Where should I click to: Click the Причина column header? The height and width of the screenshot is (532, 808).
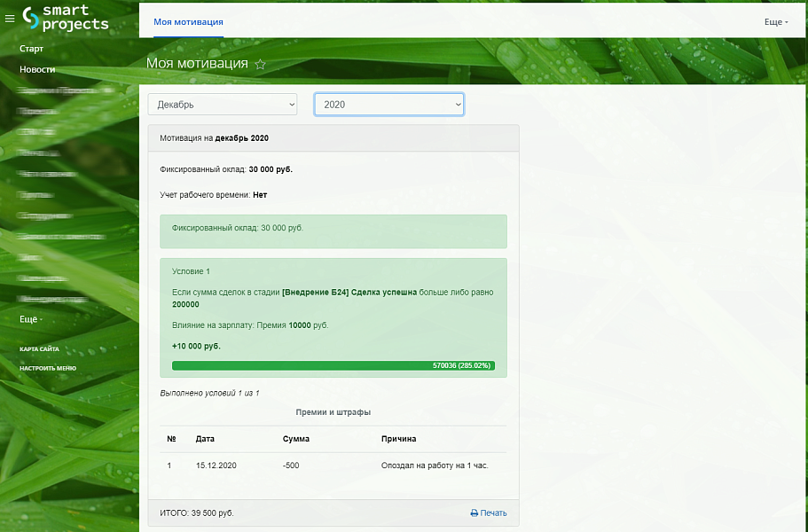pos(398,439)
